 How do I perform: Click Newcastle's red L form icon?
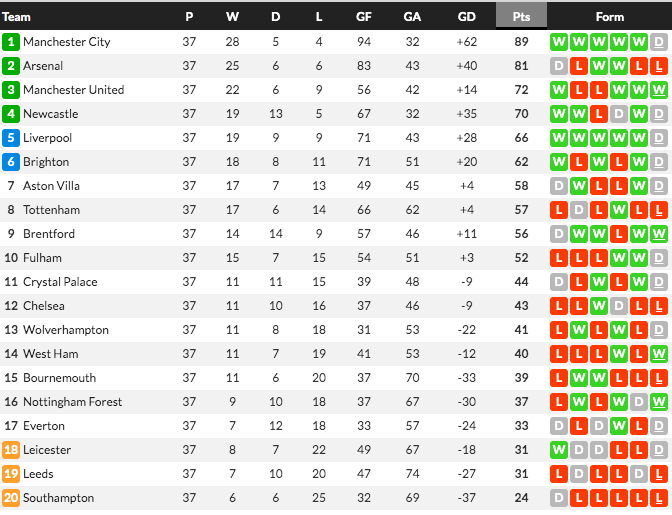click(x=599, y=114)
